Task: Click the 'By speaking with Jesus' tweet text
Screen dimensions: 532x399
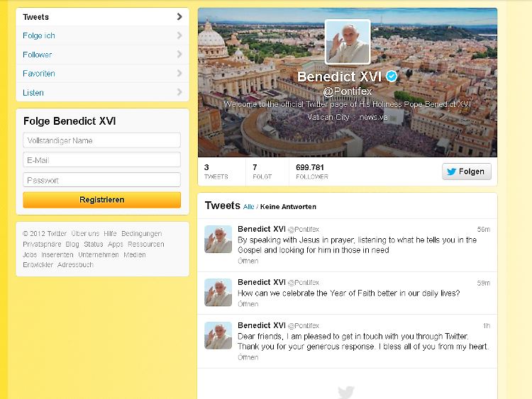Action: pos(357,245)
